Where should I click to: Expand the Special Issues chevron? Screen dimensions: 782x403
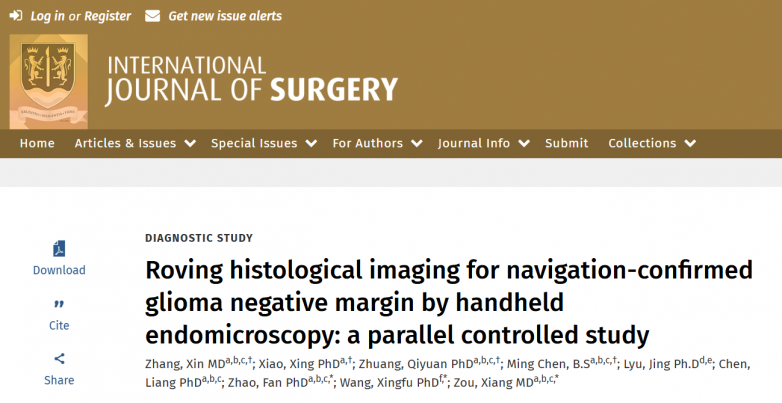coord(311,144)
